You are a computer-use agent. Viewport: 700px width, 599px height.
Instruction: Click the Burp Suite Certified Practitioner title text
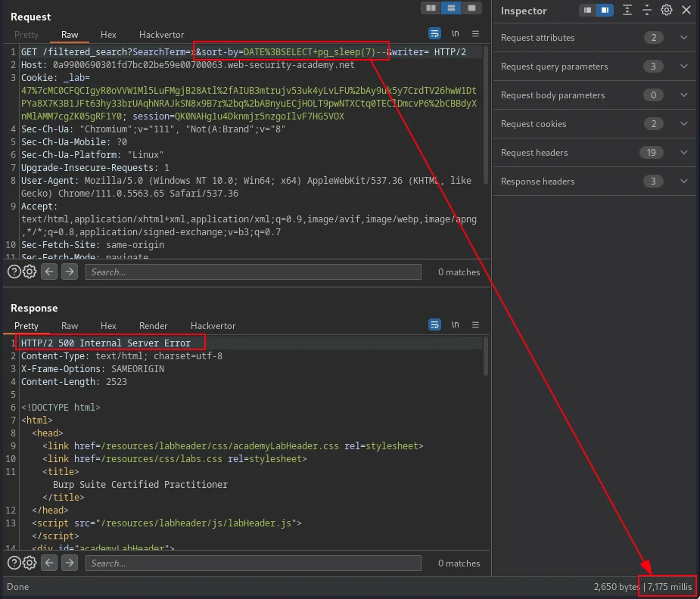click(x=140, y=484)
